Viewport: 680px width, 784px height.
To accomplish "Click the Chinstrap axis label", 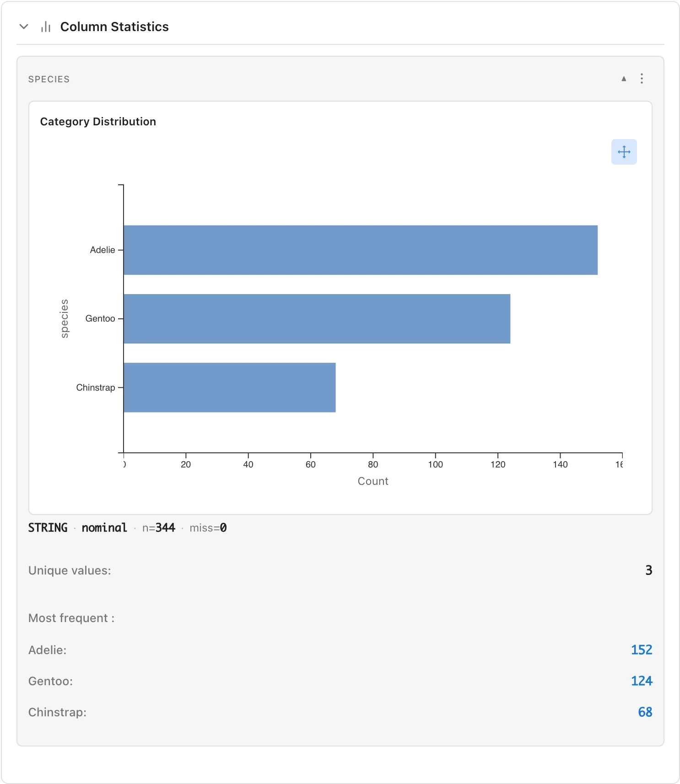I will point(96,387).
